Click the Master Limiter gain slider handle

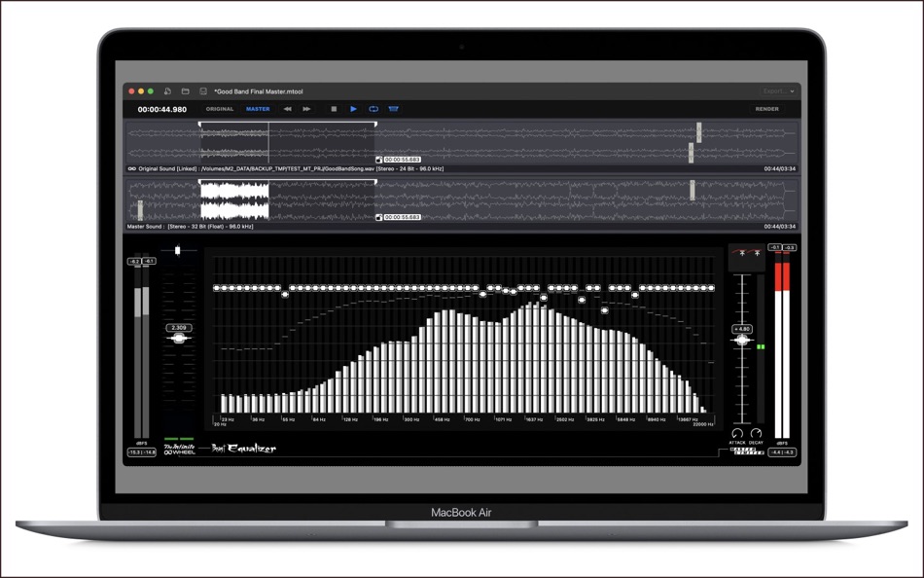pyautogui.click(x=742, y=340)
